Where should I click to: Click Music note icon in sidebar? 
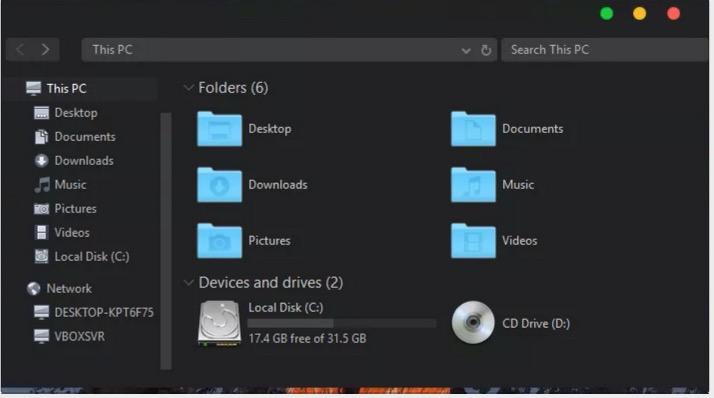click(42, 185)
